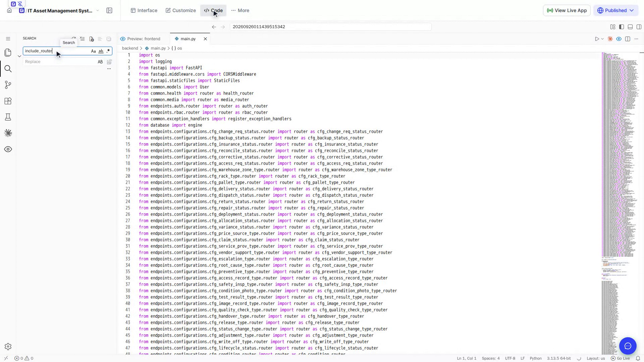Toggle Primary Side Bar visibility
644x362 pixels.
point(622,27)
